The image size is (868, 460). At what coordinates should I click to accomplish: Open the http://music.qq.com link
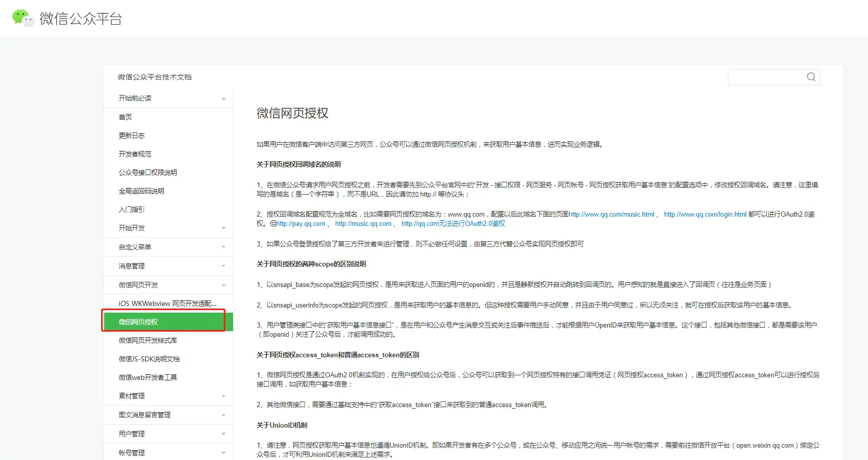[x=363, y=224]
